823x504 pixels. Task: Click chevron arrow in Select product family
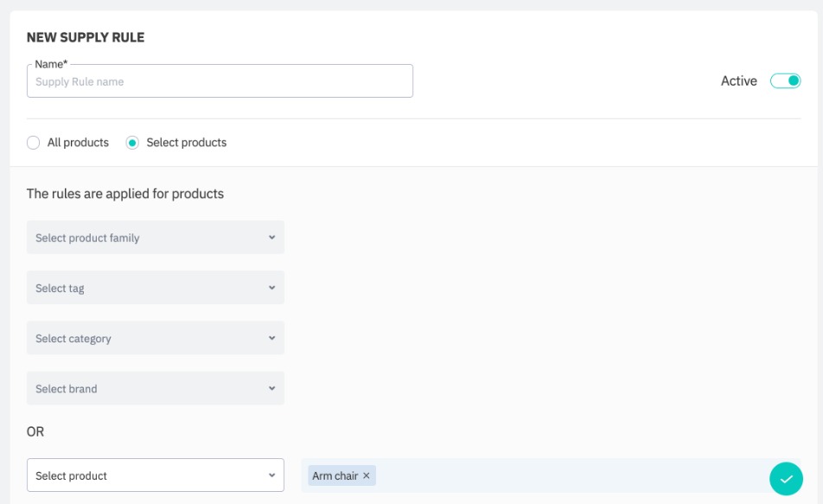tap(271, 238)
